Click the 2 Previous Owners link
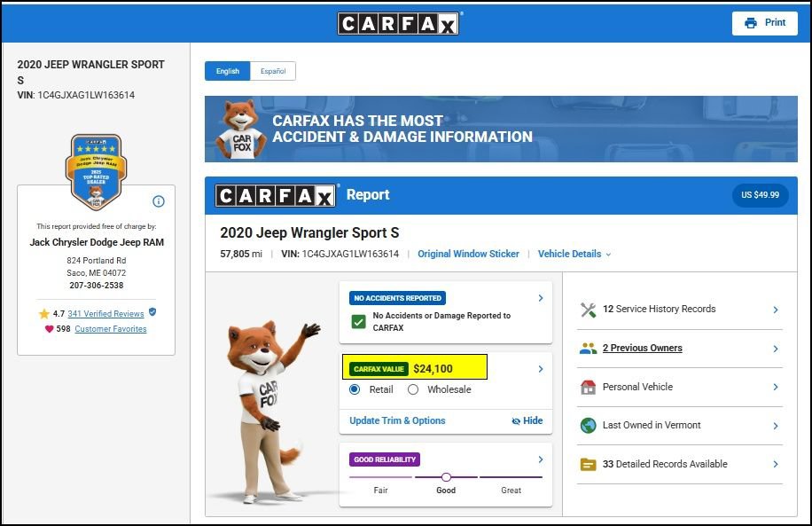 [642, 349]
